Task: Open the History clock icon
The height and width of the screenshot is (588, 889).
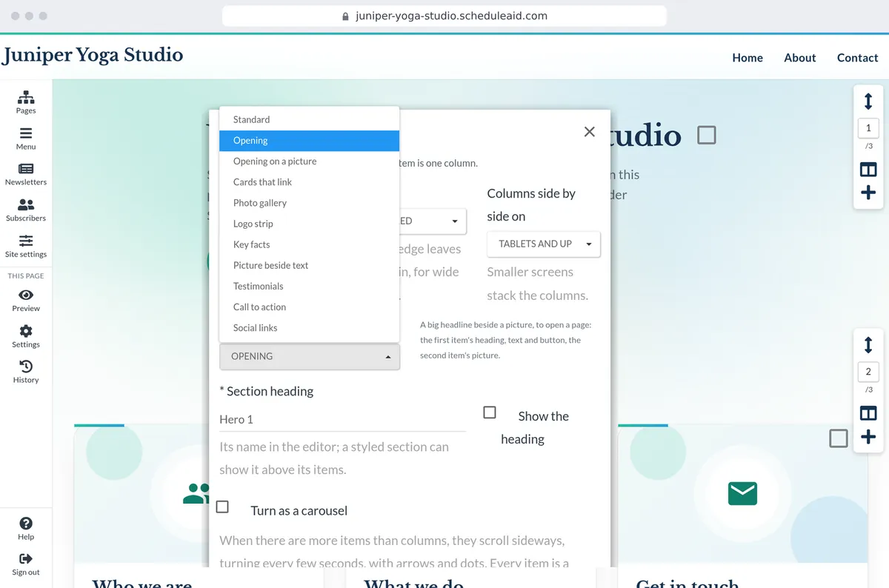Action: pos(26,367)
